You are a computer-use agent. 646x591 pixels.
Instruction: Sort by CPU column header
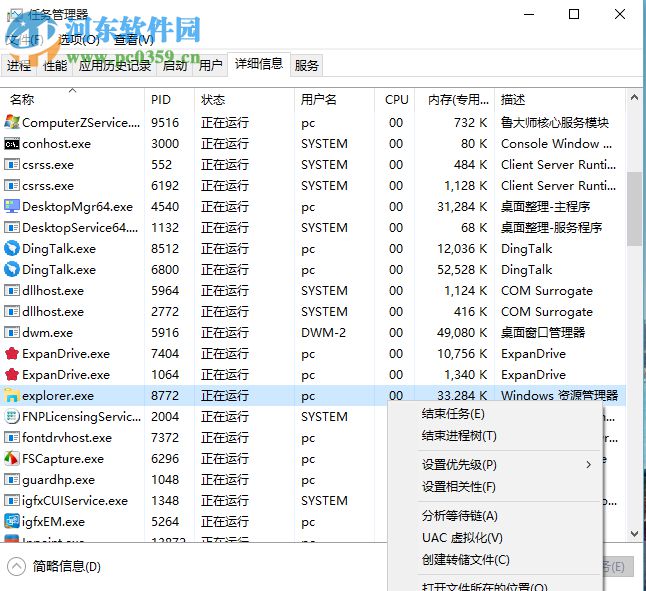[396, 100]
